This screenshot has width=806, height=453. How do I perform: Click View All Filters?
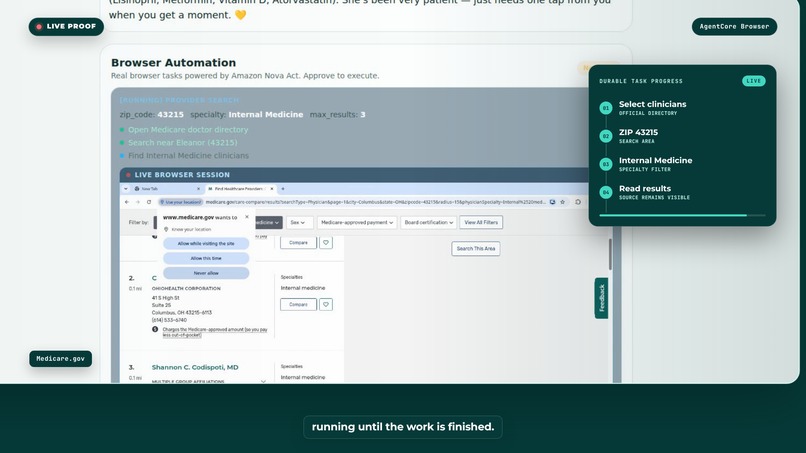click(x=481, y=223)
